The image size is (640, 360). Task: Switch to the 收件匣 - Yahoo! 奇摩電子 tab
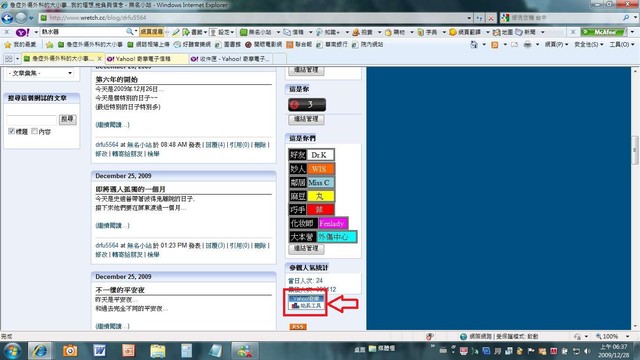[231, 59]
